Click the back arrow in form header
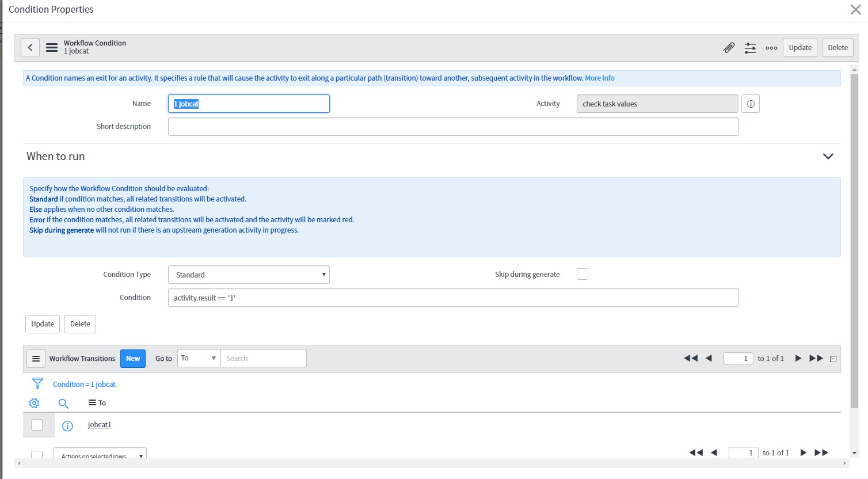 pos(31,48)
